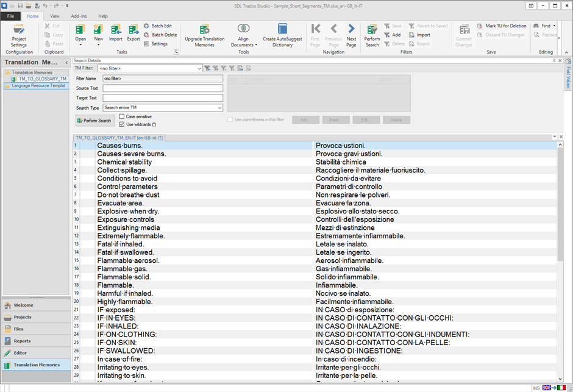Open the Field Values side panel
573x392 pixels.
pos(568,73)
